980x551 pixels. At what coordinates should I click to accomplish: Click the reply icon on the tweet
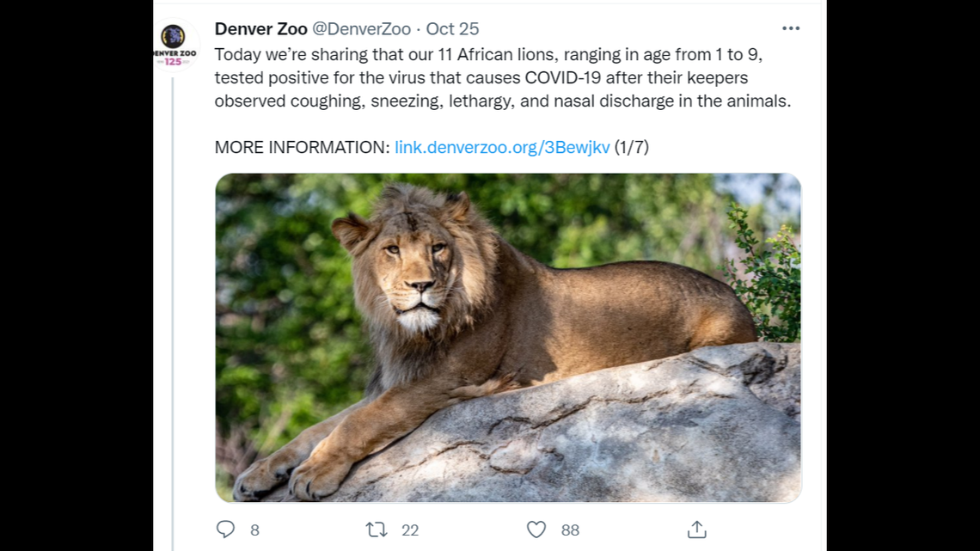tap(225, 530)
